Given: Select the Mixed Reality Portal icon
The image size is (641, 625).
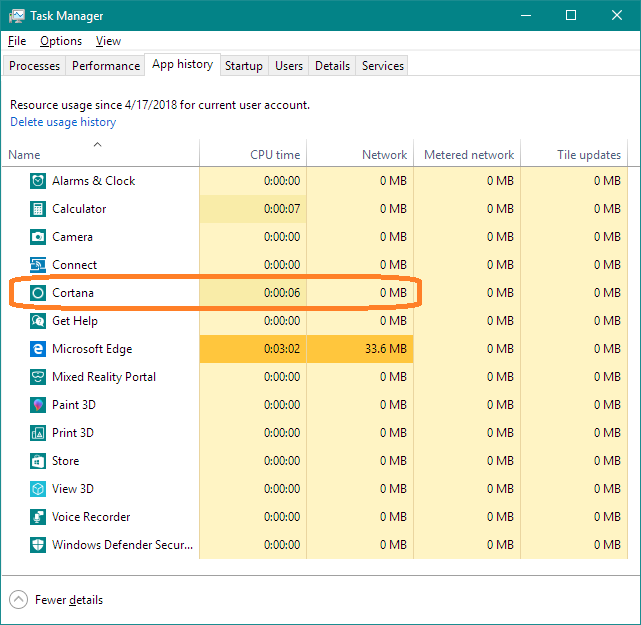Looking at the screenshot, I should tap(37, 377).
